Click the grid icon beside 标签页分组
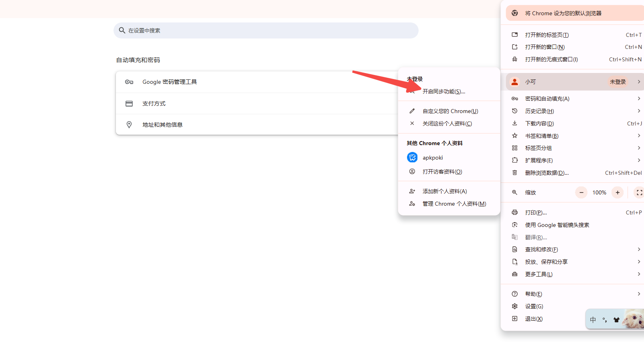Viewport: 644px width, 352px height. tap(515, 148)
